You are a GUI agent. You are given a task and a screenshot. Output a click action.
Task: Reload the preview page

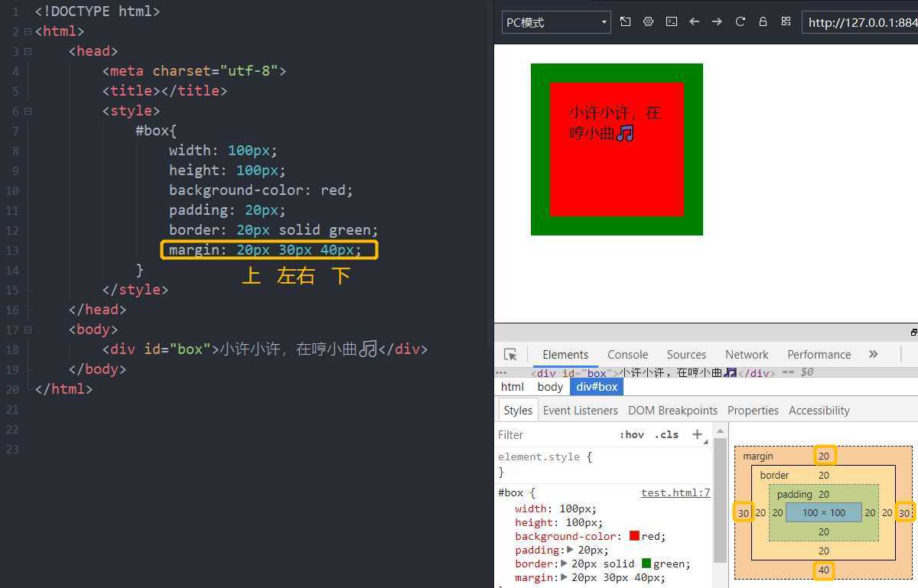[741, 22]
